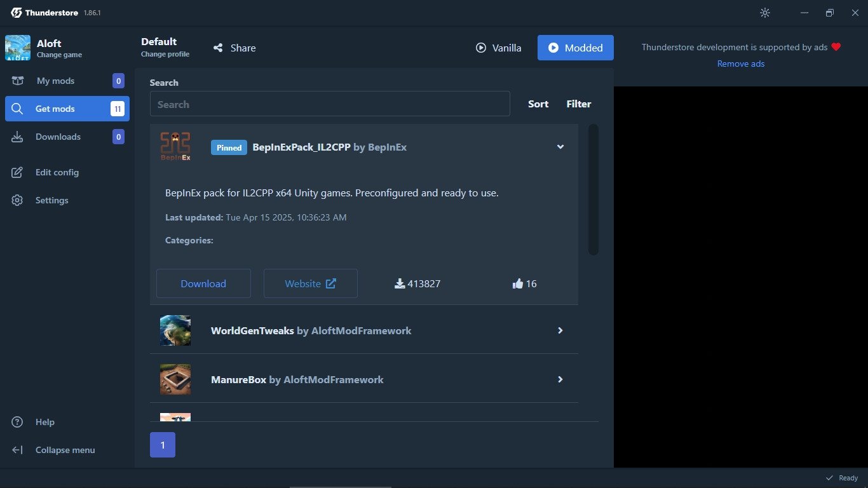868x488 pixels.
Task: Expand the ManureBox mod chevron
Action: 560,379
